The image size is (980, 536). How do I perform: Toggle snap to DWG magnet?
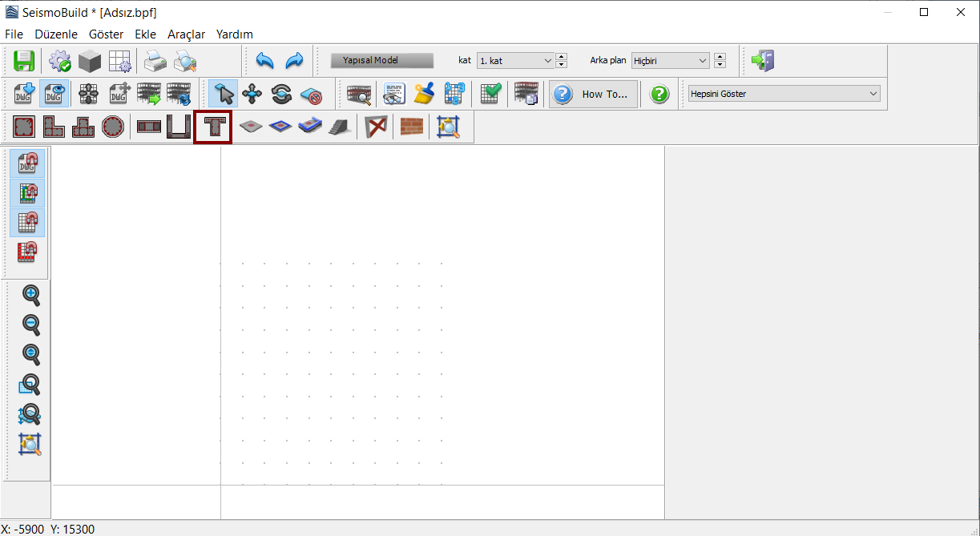pyautogui.click(x=28, y=163)
